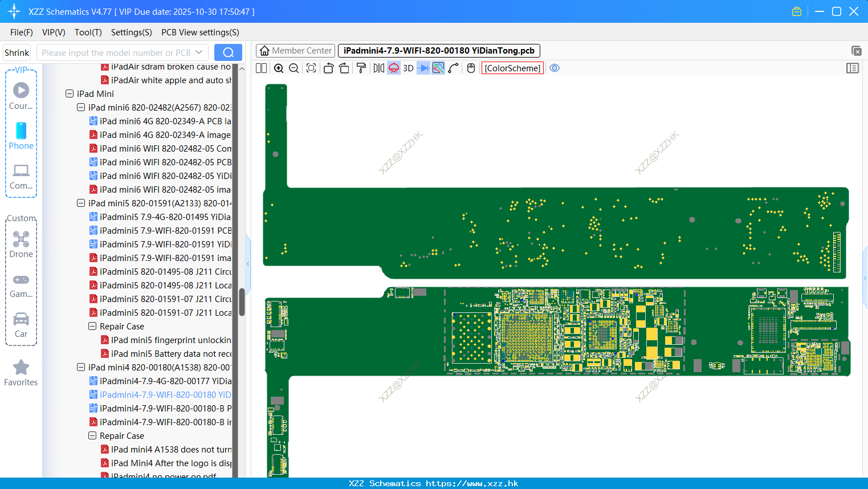This screenshot has height=489, width=868.
Task: Collapse the iPad mini4 820-00180 node
Action: pyautogui.click(x=81, y=367)
